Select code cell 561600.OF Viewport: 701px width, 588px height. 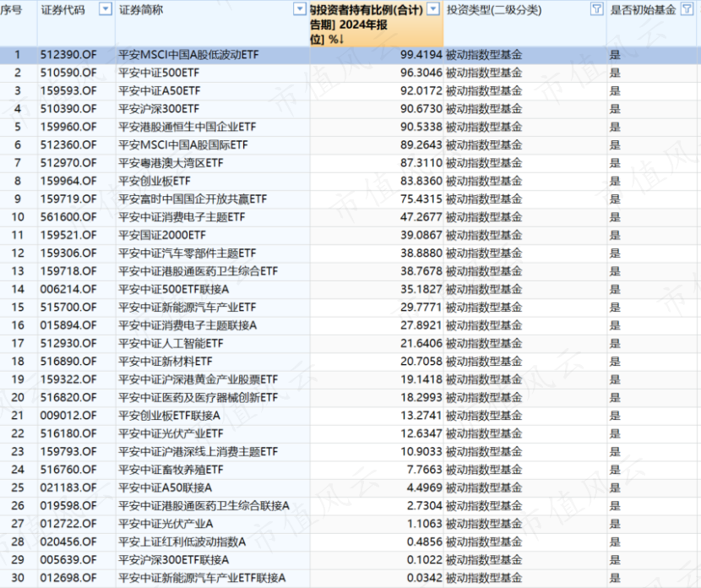coord(68,217)
